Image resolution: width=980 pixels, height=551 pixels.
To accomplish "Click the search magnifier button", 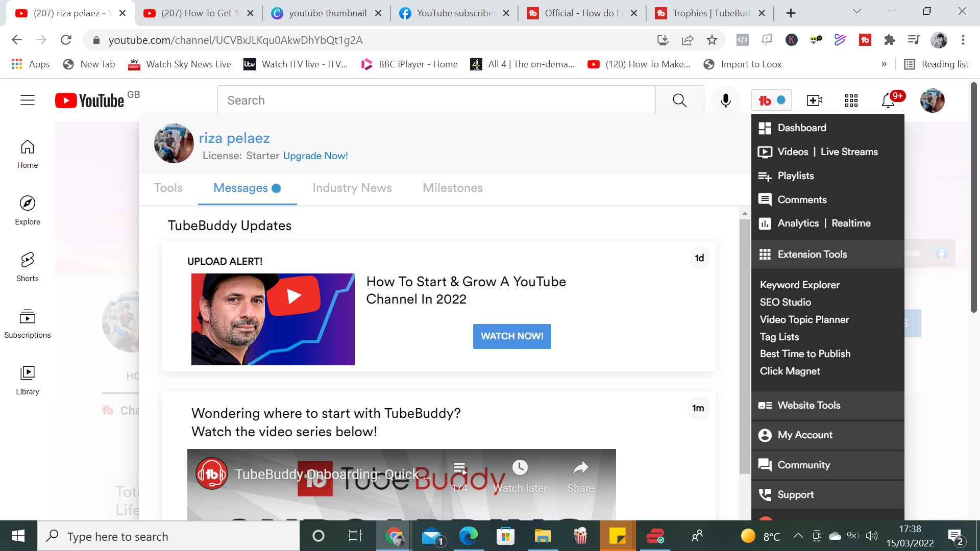I will 679,101.
